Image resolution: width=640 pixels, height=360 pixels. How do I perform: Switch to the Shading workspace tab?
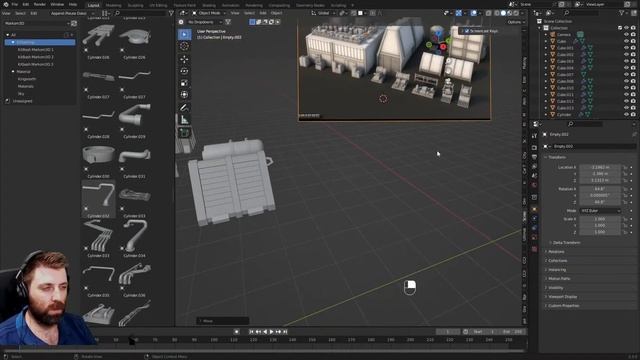click(x=209, y=5)
